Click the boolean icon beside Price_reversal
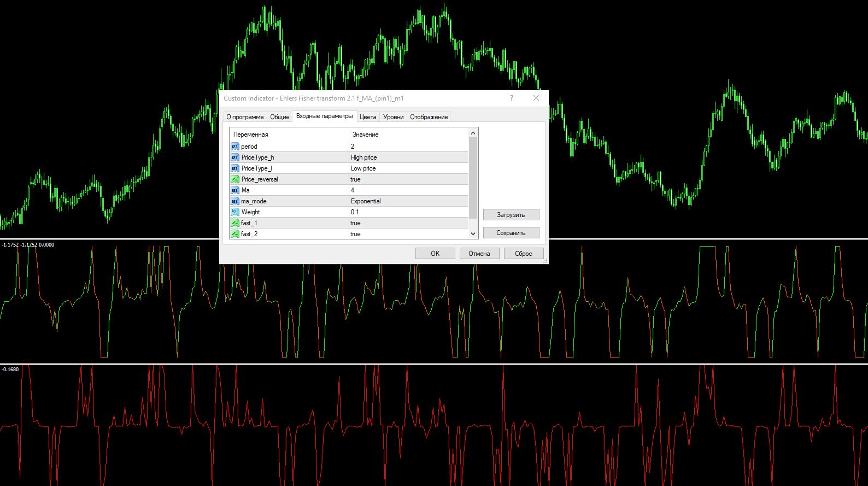The image size is (868, 486). point(234,179)
